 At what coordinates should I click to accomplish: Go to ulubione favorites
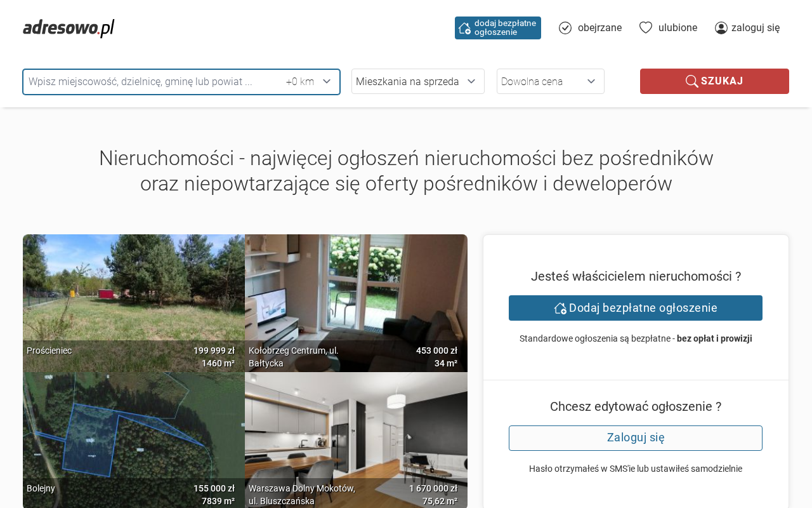[x=678, y=28]
